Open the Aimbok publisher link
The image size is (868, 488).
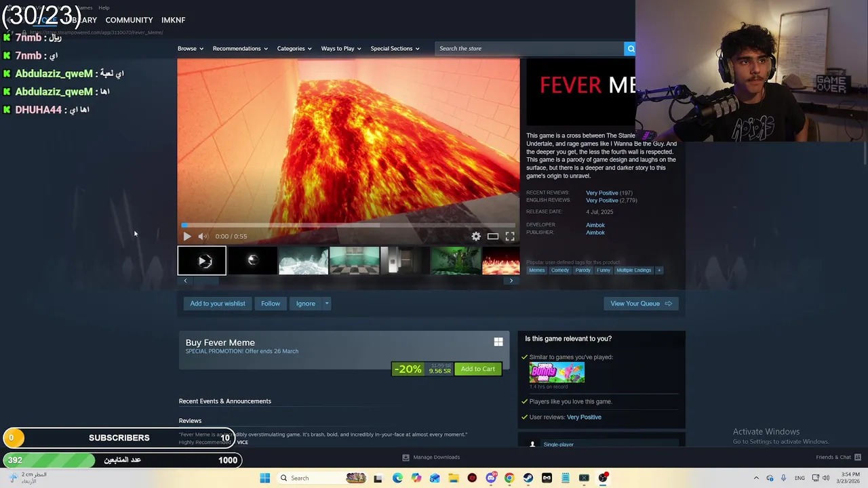tap(595, 232)
